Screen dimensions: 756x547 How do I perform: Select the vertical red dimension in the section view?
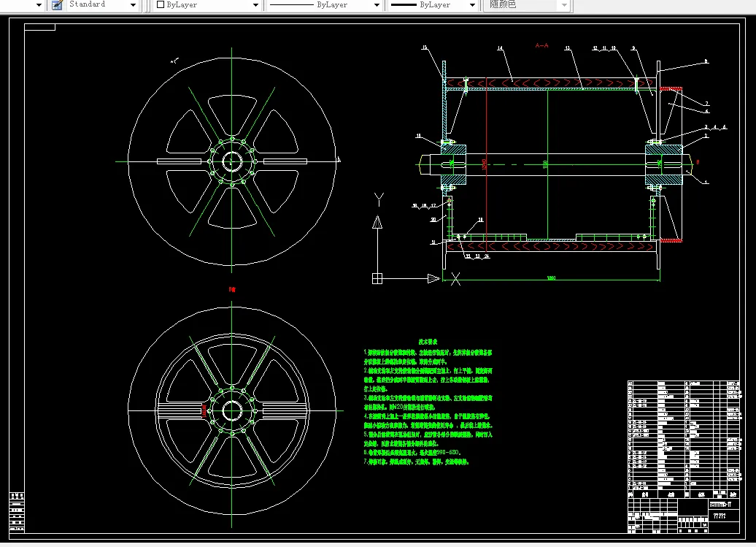pyautogui.click(x=485, y=164)
